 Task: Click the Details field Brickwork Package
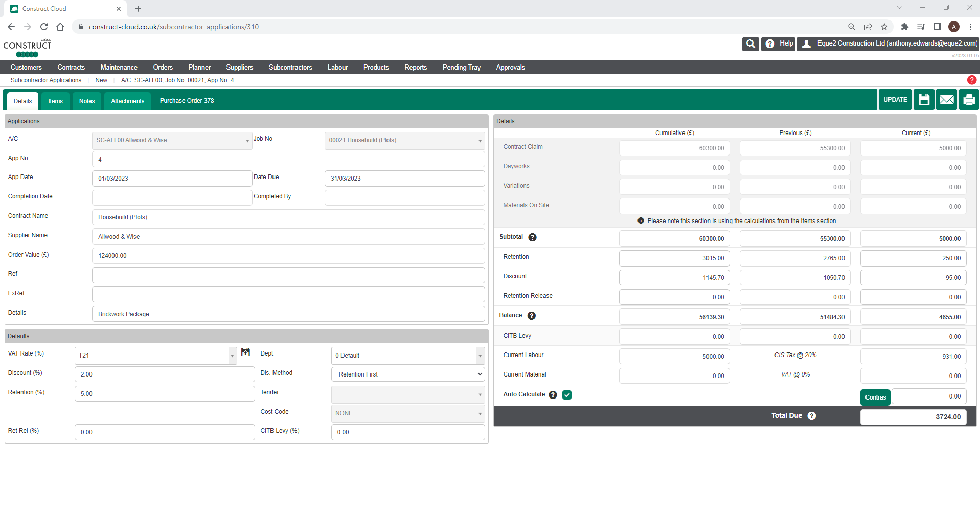click(288, 314)
